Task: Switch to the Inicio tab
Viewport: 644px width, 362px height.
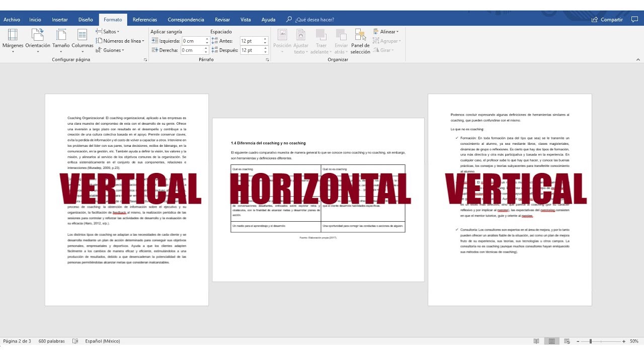Action: [x=35, y=20]
